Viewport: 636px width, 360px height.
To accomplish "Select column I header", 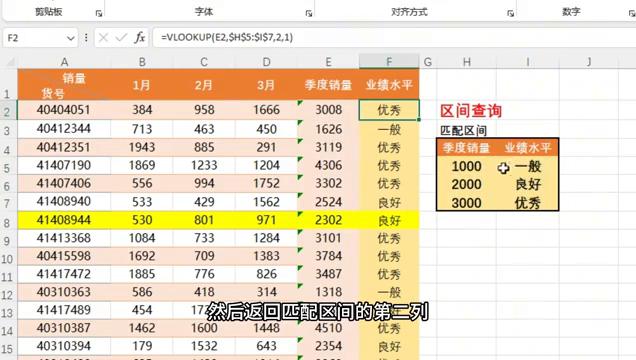I will coord(528,62).
